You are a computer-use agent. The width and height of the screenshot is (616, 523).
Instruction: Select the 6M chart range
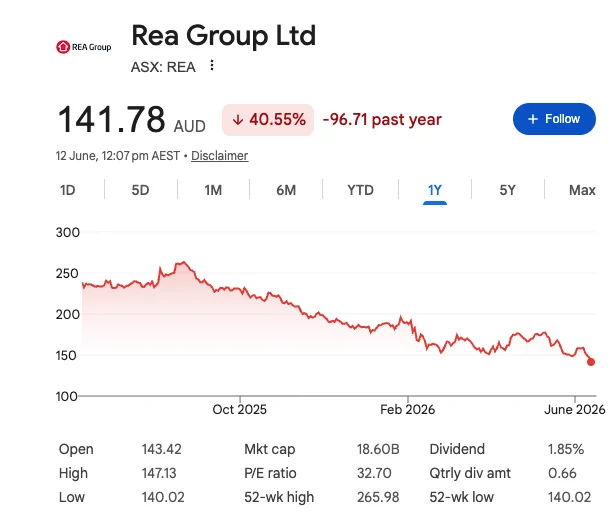click(x=286, y=190)
